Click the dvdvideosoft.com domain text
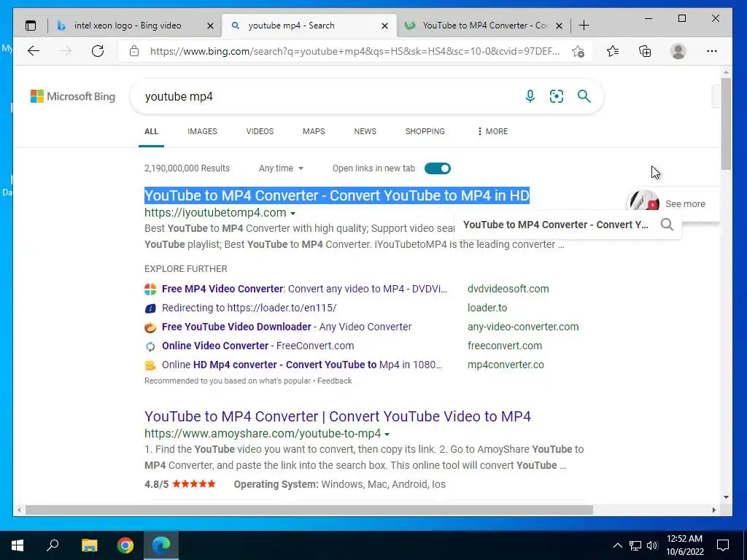747x560 pixels. 508,289
